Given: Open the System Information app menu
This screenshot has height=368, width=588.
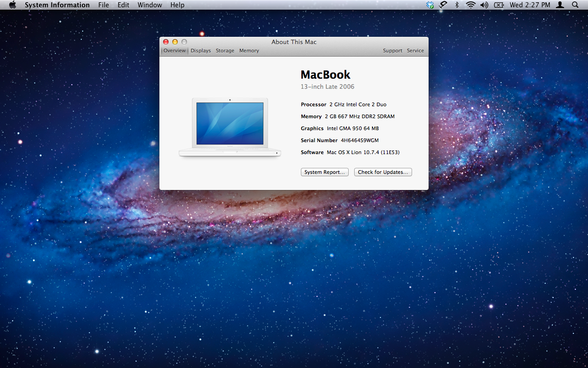Looking at the screenshot, I should (57, 5).
